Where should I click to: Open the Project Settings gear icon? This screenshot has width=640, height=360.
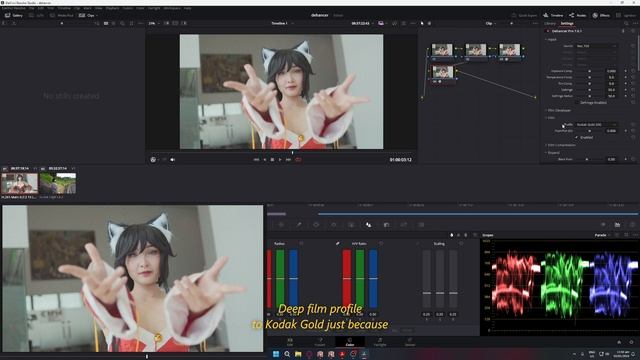pyautogui.click(x=631, y=342)
